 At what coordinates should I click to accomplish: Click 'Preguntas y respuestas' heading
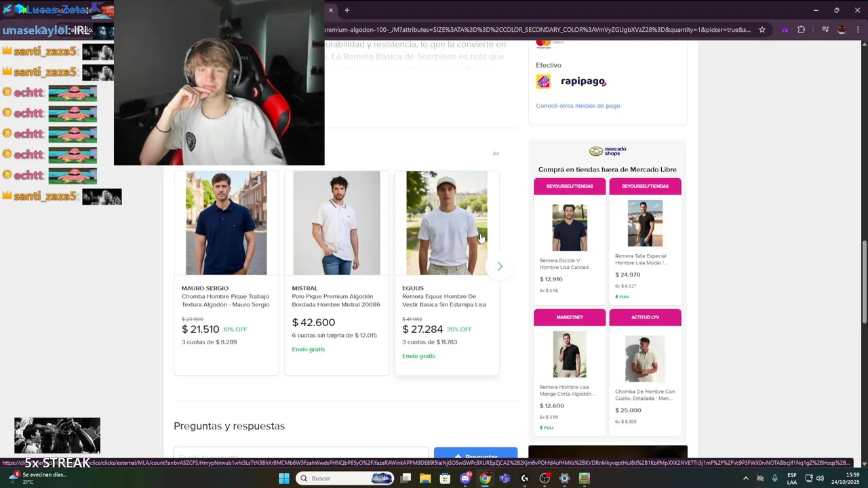(229, 426)
